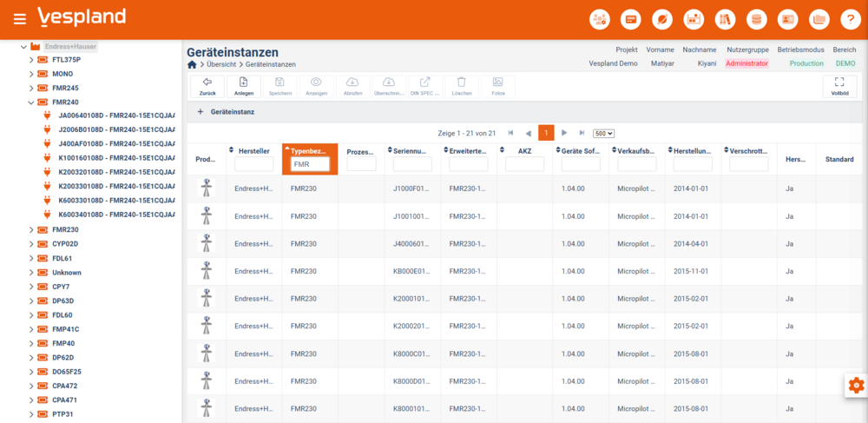Select page 1 in pagination
Image resolution: width=868 pixels, height=423 pixels.
coord(546,133)
